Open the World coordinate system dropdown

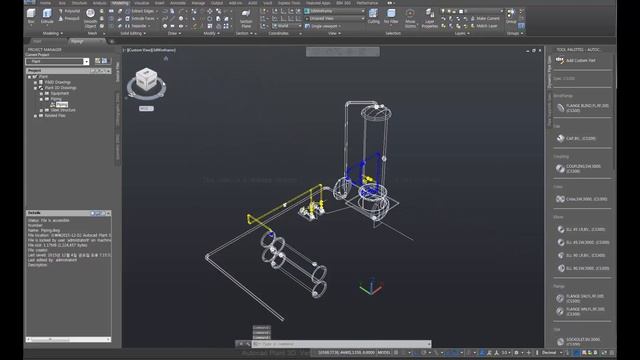[x=287, y=26]
